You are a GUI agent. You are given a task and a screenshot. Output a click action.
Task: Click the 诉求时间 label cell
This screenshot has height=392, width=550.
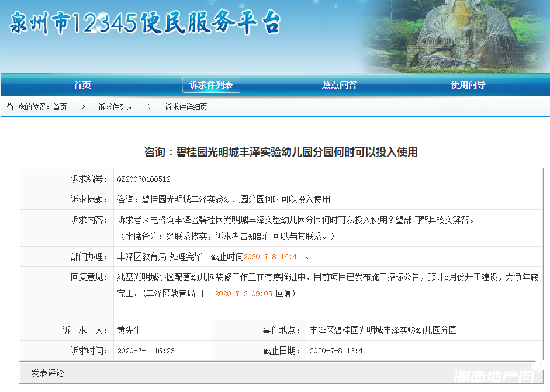pos(67,351)
